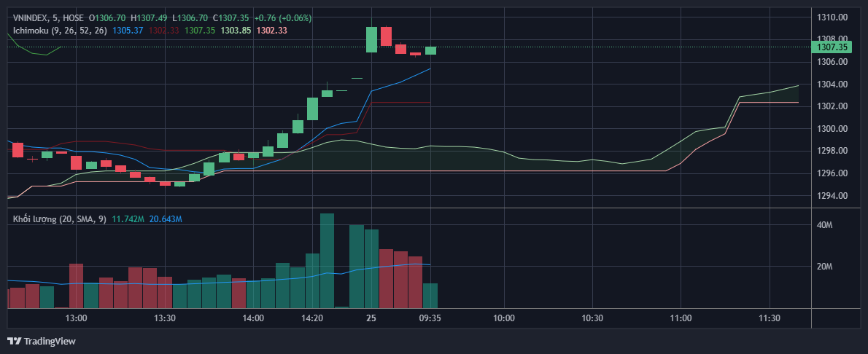The image size is (868, 354).
Task: Select the Ichimoku value 1303.85
Action: click(236, 31)
